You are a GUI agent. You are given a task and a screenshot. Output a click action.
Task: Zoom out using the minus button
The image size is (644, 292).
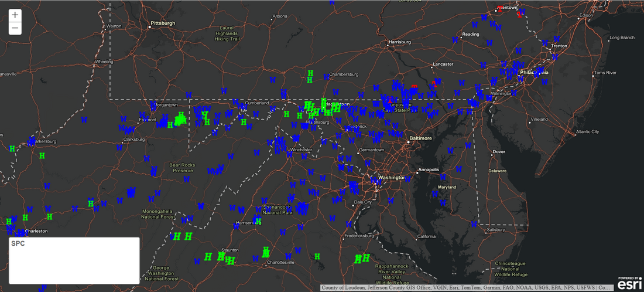click(15, 28)
